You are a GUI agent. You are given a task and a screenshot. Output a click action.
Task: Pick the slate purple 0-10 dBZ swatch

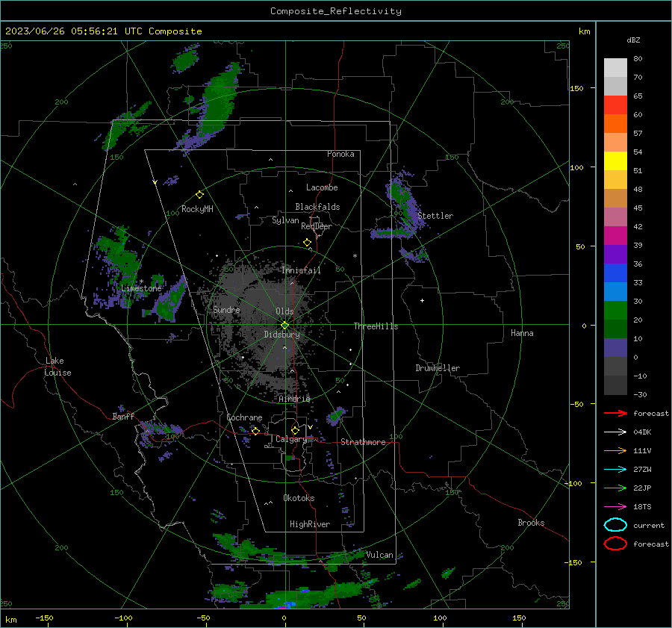pyautogui.click(x=615, y=348)
